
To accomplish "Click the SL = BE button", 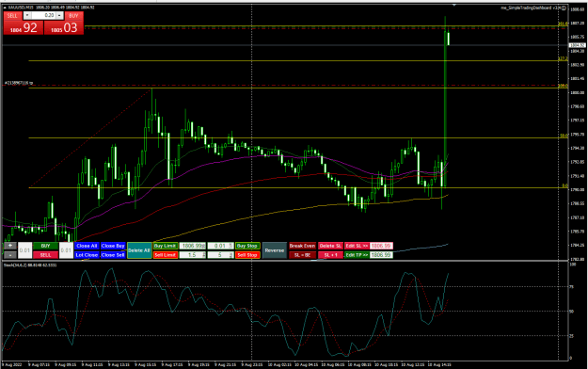I will 302,255.
